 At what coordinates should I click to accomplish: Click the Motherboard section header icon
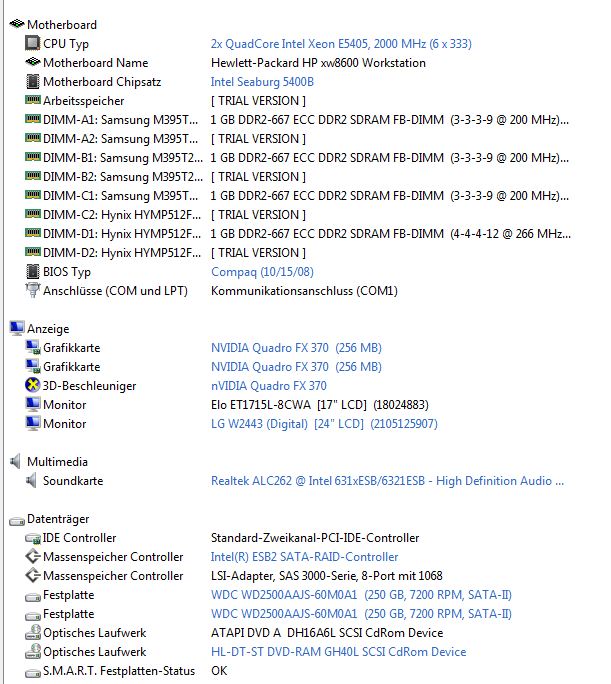coord(17,24)
